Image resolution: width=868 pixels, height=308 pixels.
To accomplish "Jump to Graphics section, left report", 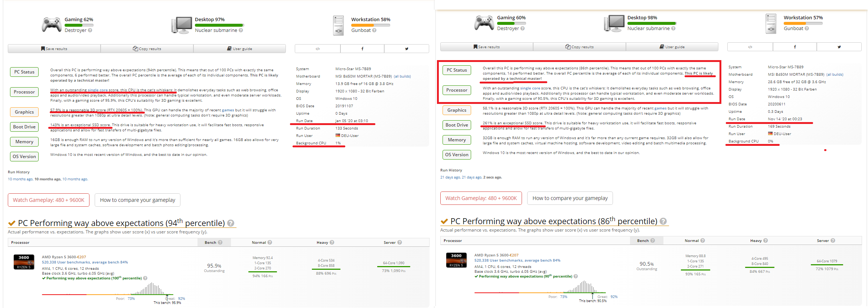I will pyautogui.click(x=24, y=112).
